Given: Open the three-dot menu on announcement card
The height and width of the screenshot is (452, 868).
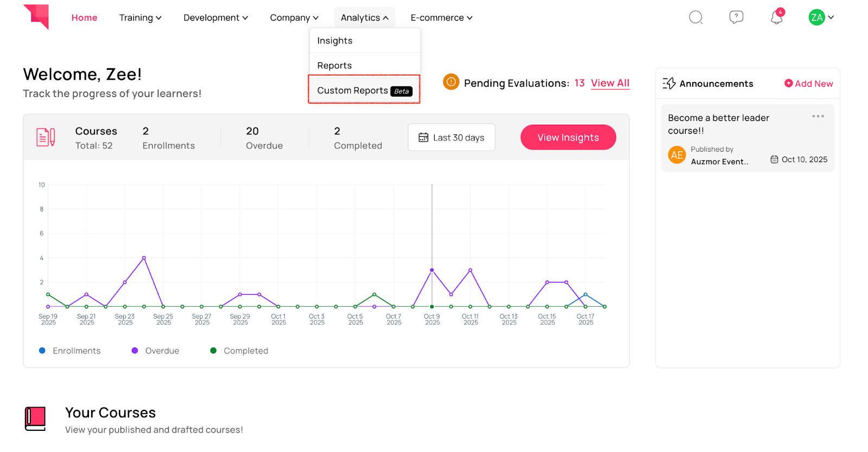Looking at the screenshot, I should [x=818, y=117].
